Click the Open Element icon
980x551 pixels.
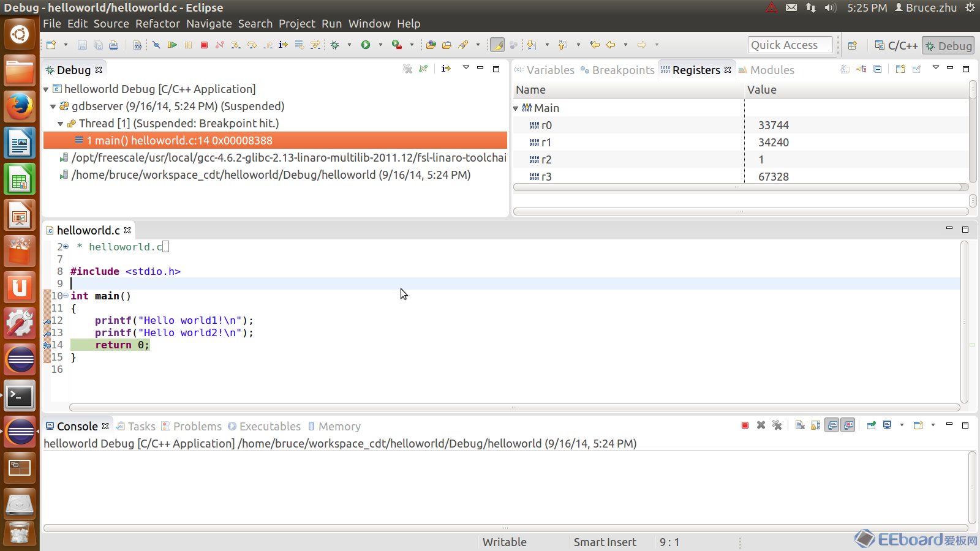coord(431,45)
